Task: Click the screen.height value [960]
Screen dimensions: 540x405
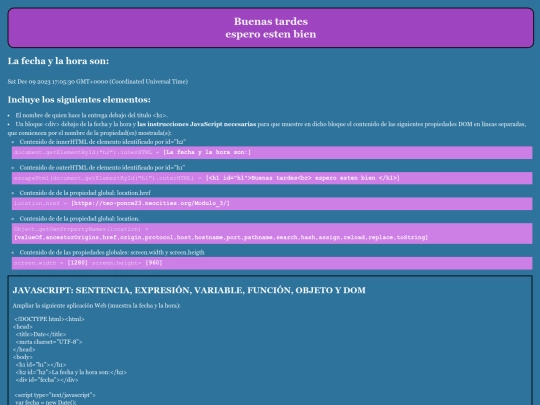Action: 154,263
